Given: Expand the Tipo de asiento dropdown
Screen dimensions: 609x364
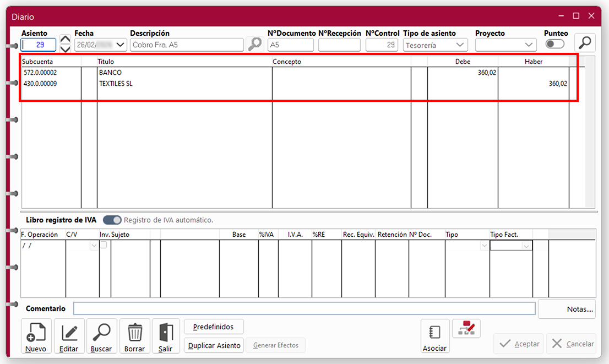Looking at the screenshot, I should coord(461,45).
